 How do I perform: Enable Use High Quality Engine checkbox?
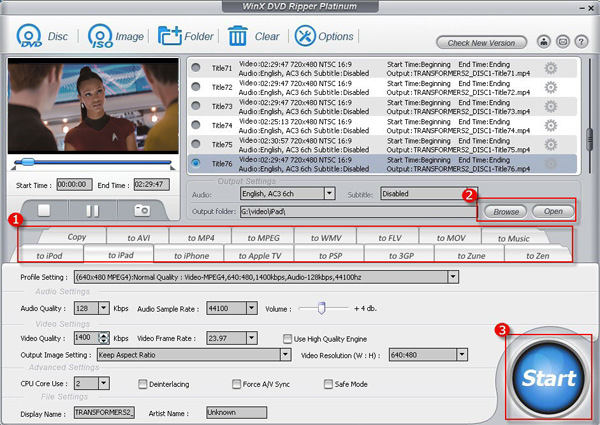(x=287, y=339)
